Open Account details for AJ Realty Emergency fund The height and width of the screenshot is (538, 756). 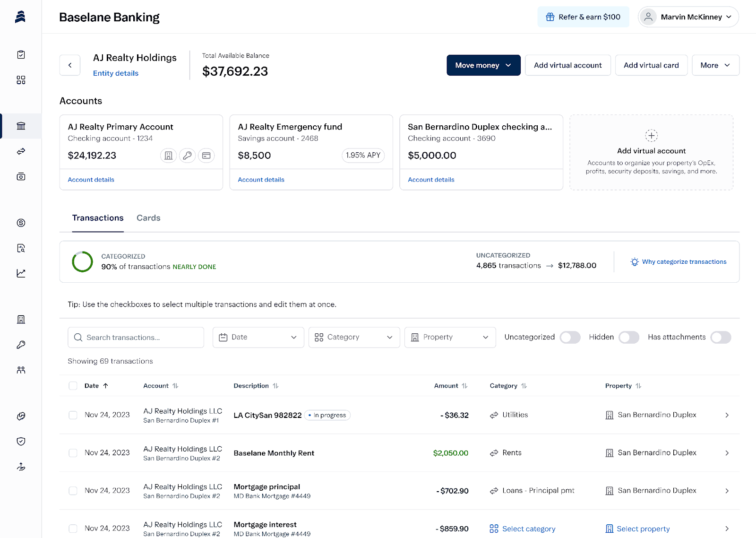point(261,180)
